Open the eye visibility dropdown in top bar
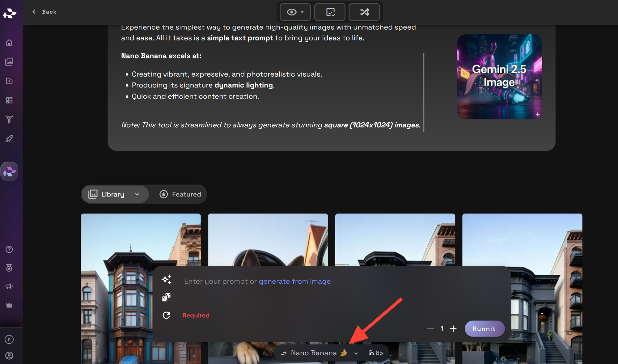 coord(295,12)
